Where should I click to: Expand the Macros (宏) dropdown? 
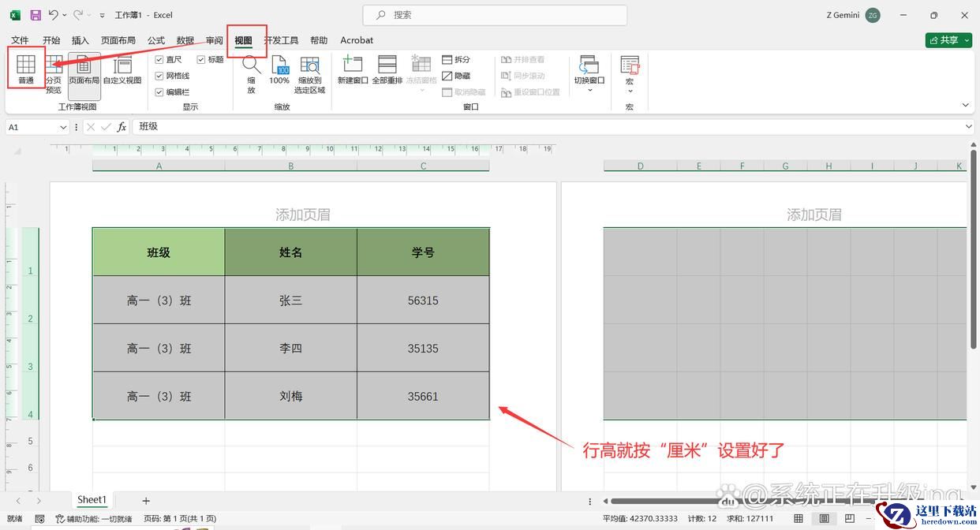(630, 91)
